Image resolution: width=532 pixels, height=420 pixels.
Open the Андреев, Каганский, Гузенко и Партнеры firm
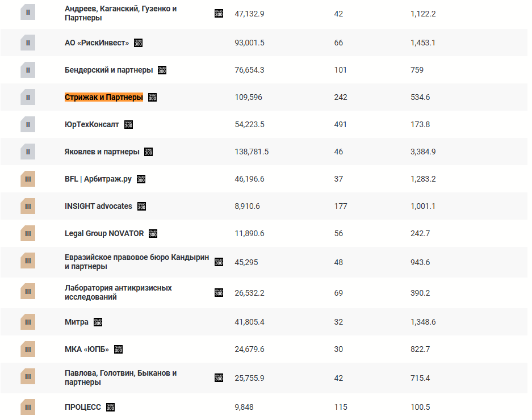pyautogui.click(x=121, y=13)
